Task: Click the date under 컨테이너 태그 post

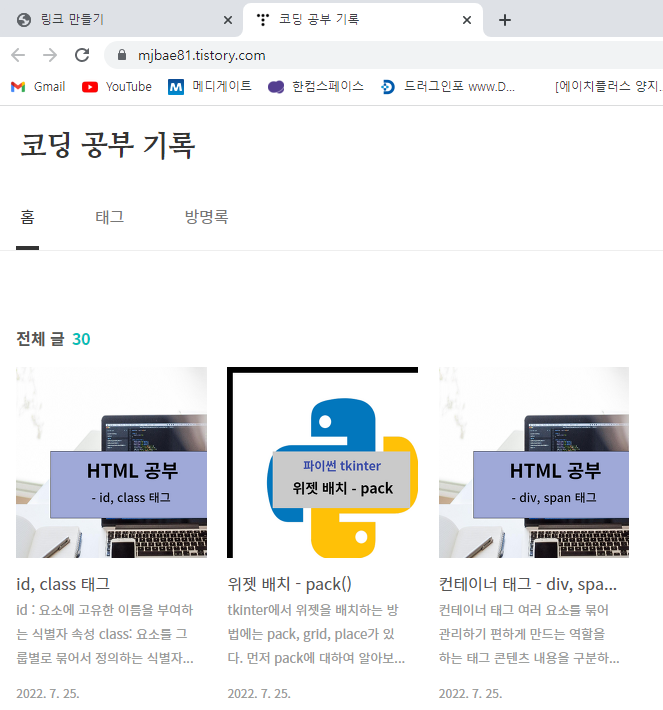Action: [x=471, y=694]
